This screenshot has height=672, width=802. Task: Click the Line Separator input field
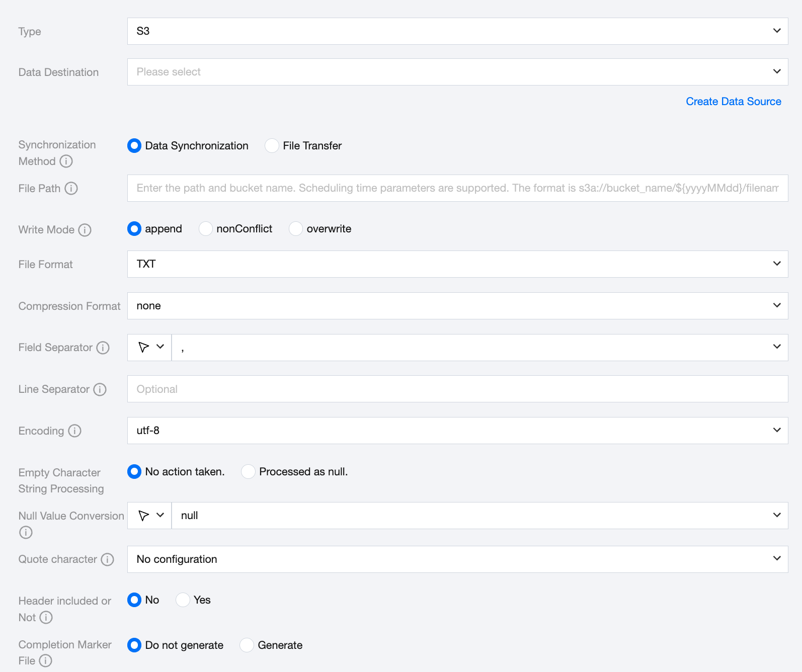pos(457,389)
